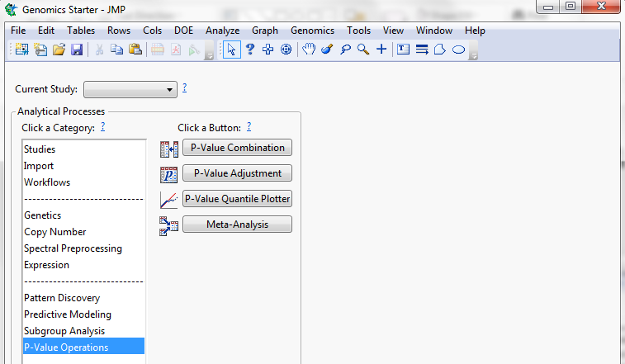Click the Save floppy disk icon
The width and height of the screenshot is (625, 364).
[x=77, y=50]
